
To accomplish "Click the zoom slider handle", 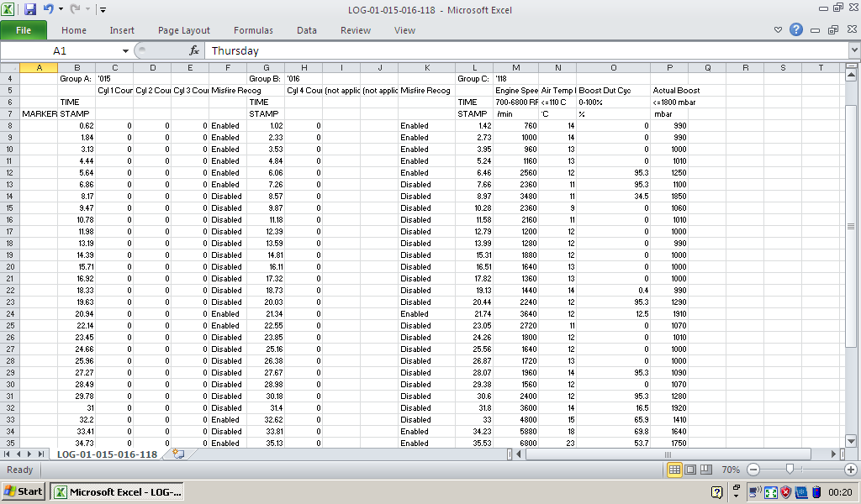I will 789,470.
